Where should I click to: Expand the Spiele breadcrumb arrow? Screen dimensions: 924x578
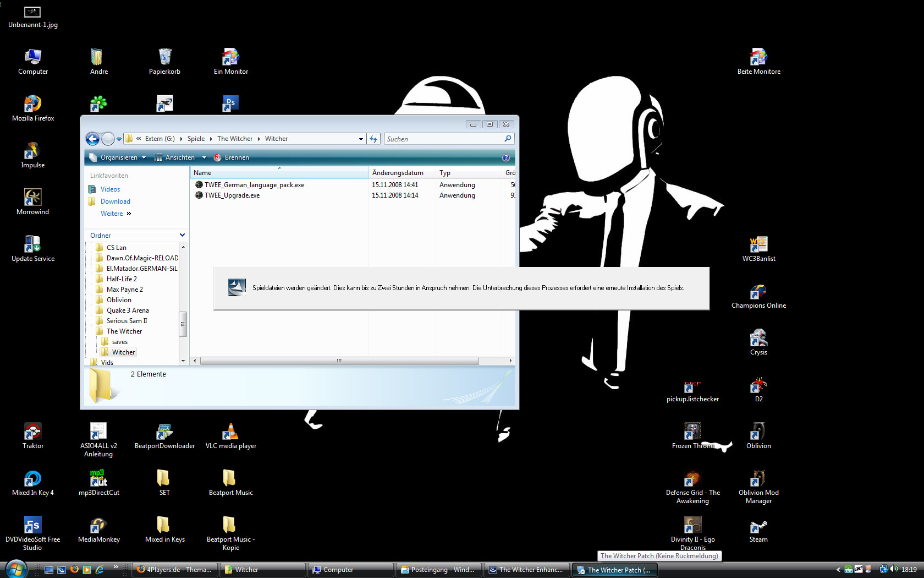(x=211, y=139)
